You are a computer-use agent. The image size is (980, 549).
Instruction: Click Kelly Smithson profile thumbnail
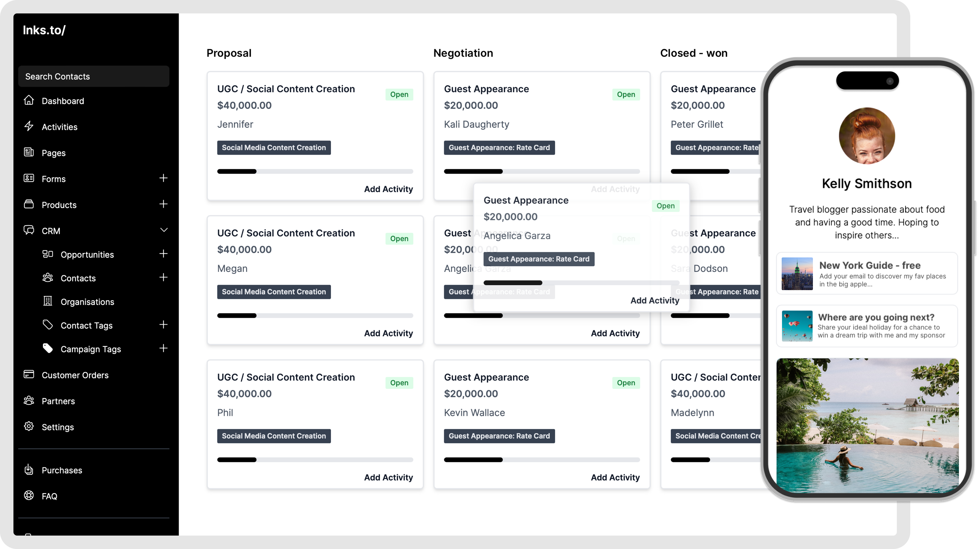pos(866,135)
